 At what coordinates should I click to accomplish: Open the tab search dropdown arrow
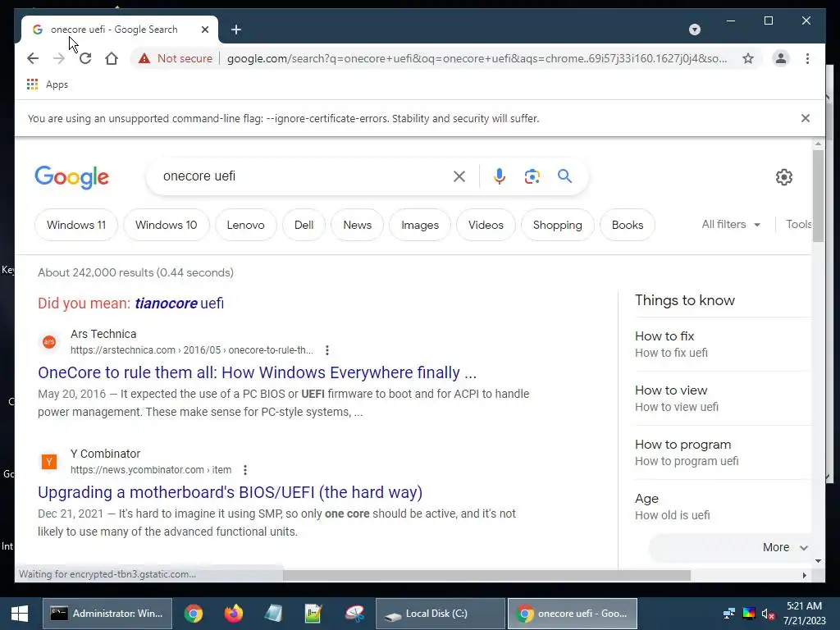[x=694, y=30]
